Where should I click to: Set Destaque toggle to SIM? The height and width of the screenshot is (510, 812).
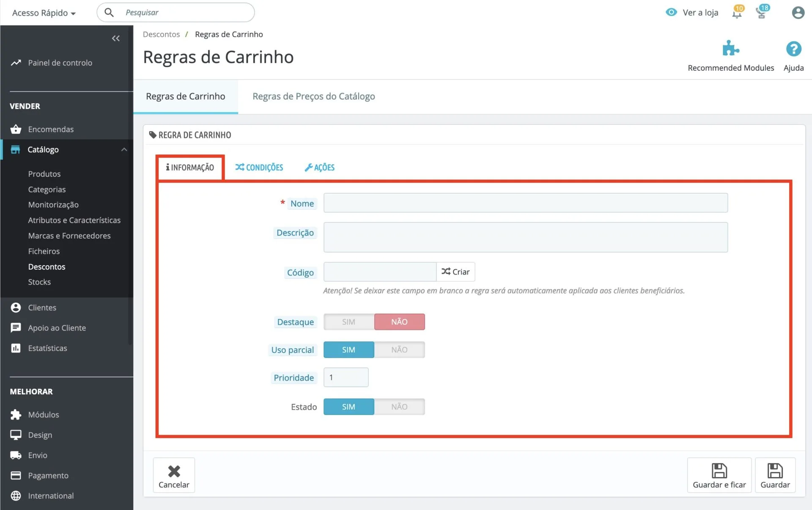click(x=348, y=322)
